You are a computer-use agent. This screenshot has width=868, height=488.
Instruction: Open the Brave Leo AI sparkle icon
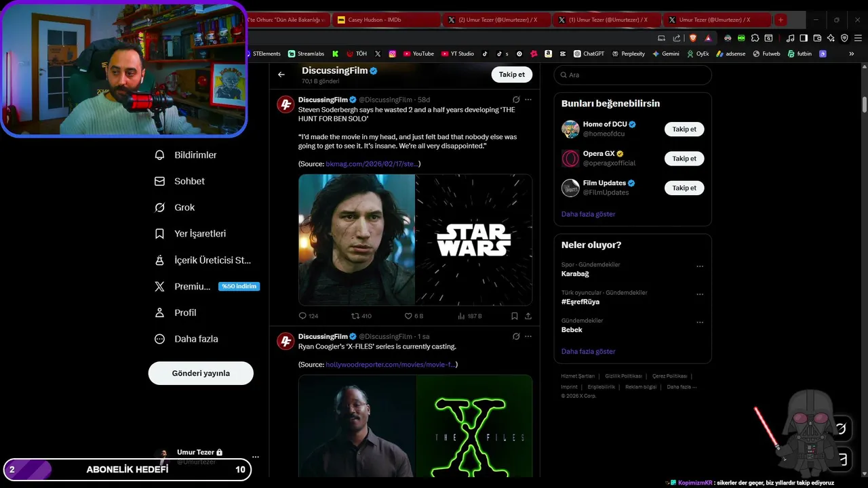pyautogui.click(x=831, y=38)
